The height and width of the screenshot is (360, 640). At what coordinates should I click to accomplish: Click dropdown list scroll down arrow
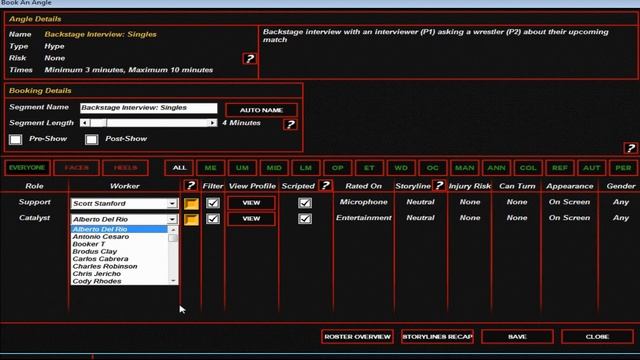173,281
